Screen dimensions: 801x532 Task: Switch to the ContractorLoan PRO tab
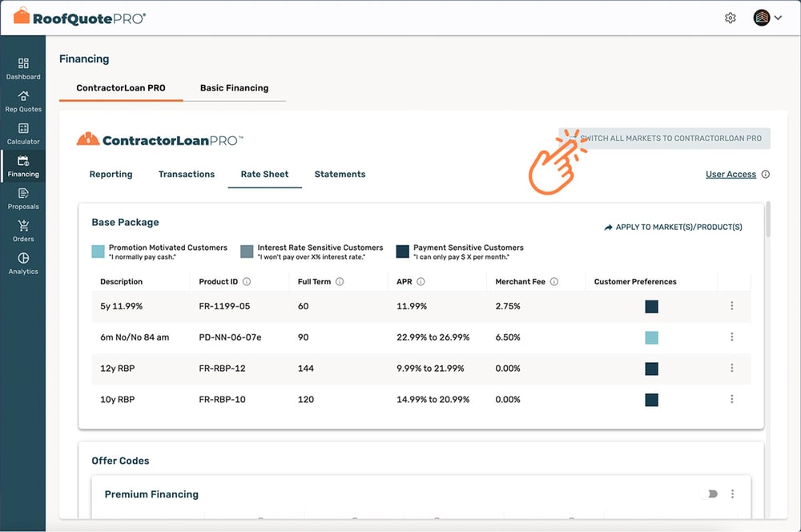(121, 88)
